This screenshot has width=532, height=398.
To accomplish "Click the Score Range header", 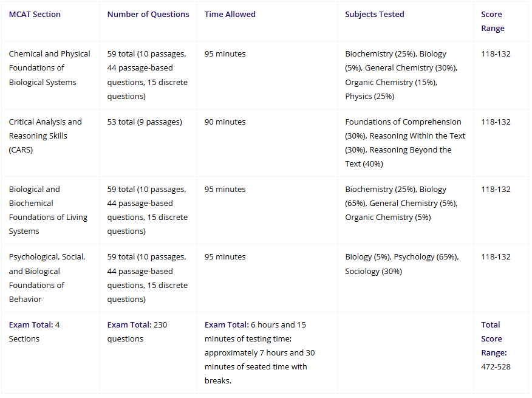I will 493,21.
